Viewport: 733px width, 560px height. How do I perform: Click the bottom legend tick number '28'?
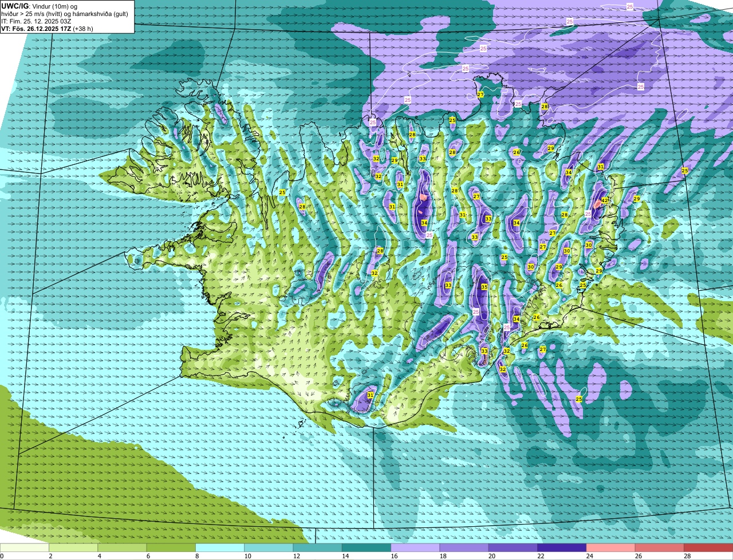click(687, 556)
